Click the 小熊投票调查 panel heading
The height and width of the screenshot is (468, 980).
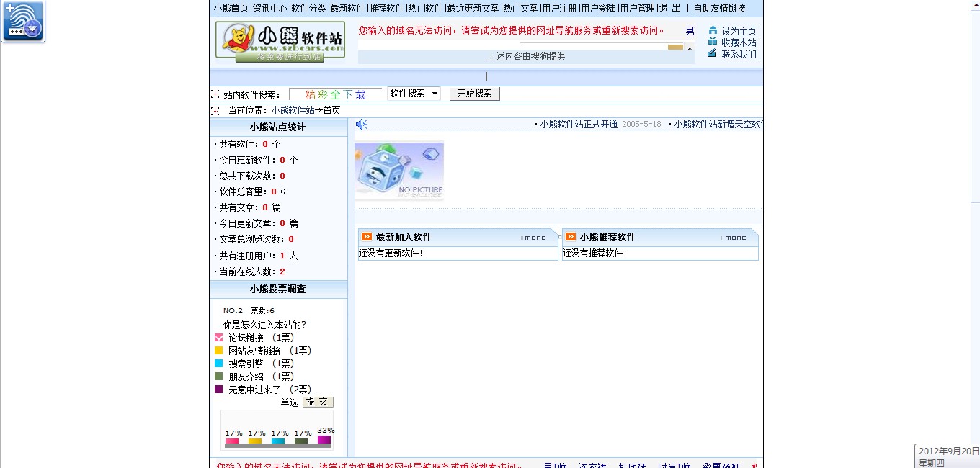pos(278,289)
